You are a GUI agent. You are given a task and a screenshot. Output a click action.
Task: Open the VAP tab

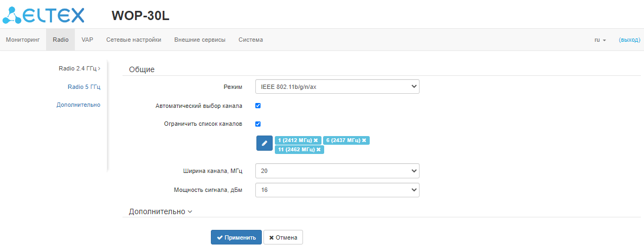point(87,40)
